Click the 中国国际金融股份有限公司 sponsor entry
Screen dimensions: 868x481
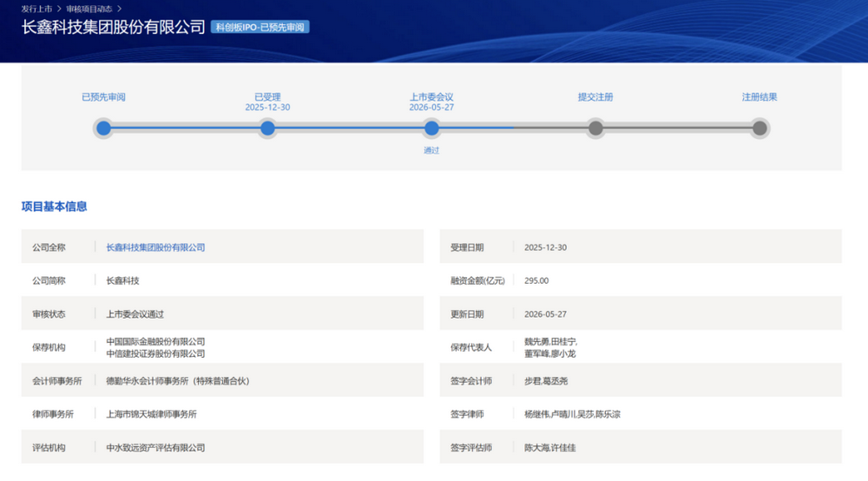click(155, 341)
